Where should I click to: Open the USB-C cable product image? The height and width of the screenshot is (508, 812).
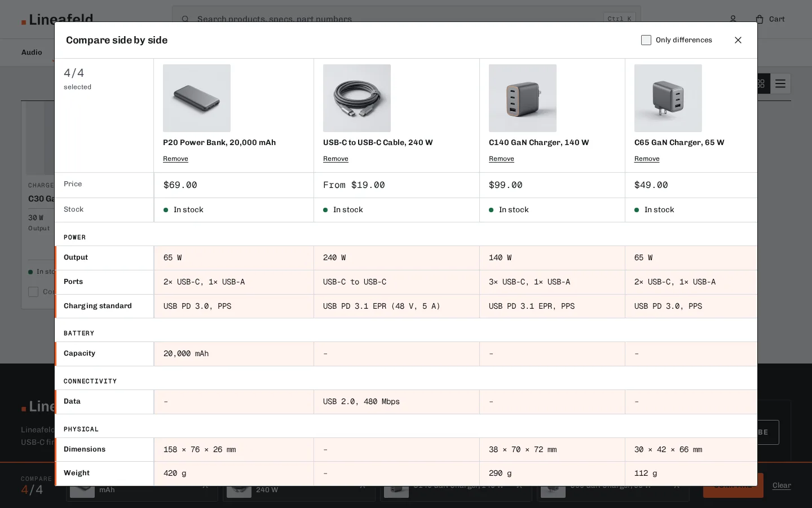(357, 98)
